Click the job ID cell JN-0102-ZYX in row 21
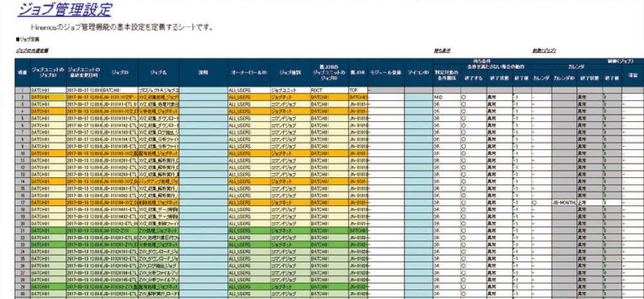Viewport: 644px width, 299px height. pos(120,231)
